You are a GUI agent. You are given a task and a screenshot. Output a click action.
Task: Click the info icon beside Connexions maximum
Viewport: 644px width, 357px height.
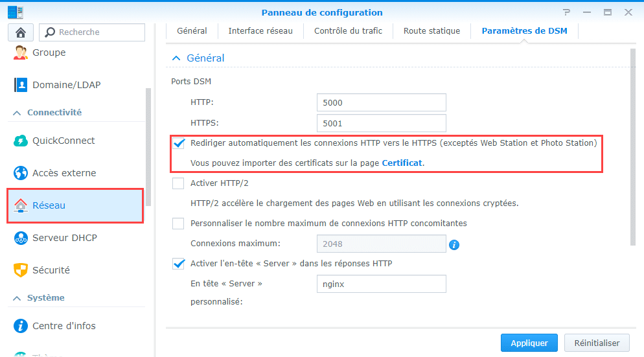454,244
